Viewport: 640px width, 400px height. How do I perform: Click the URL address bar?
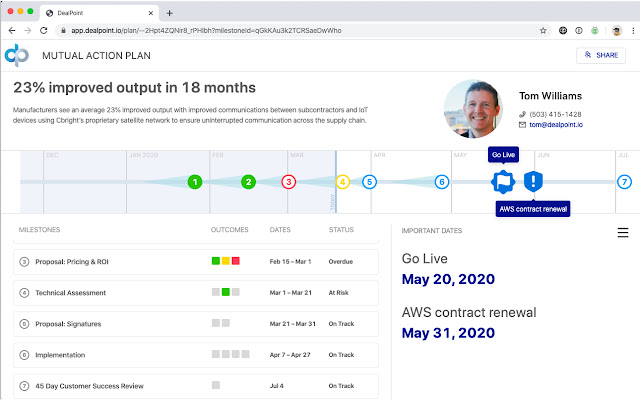pyautogui.click(x=304, y=31)
